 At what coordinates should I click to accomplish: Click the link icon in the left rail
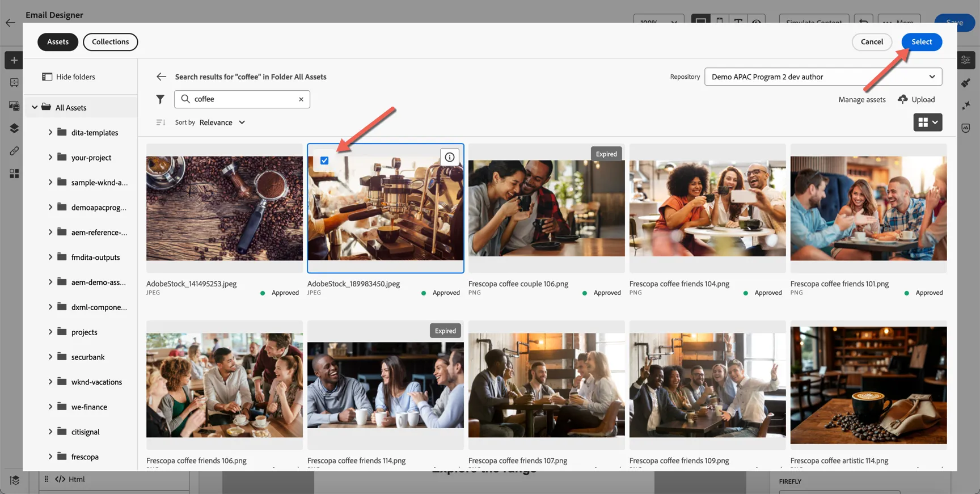coord(14,151)
